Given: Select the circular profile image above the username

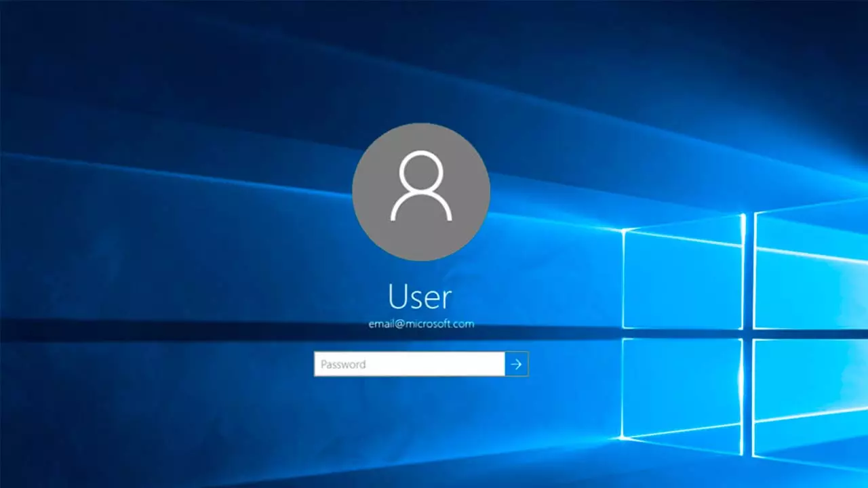Looking at the screenshot, I should point(420,192).
